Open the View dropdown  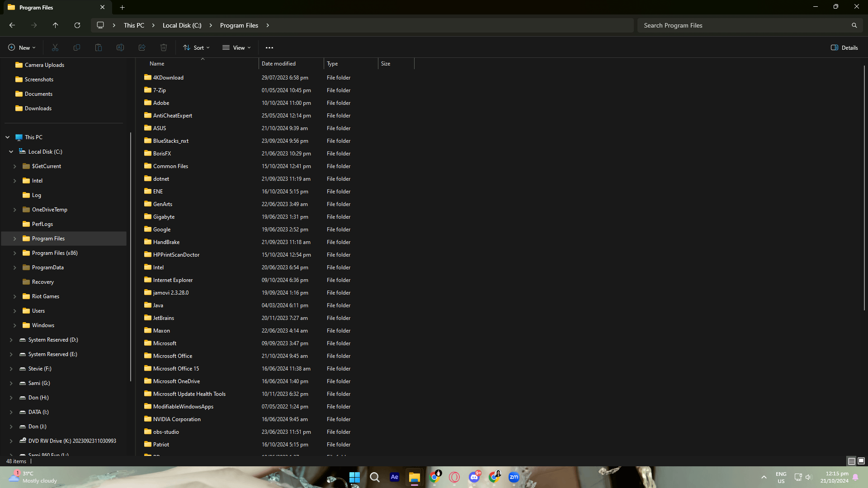coord(236,47)
